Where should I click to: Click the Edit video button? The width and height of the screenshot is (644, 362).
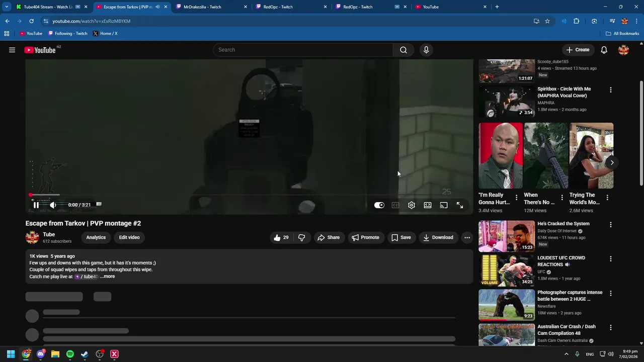tap(129, 237)
